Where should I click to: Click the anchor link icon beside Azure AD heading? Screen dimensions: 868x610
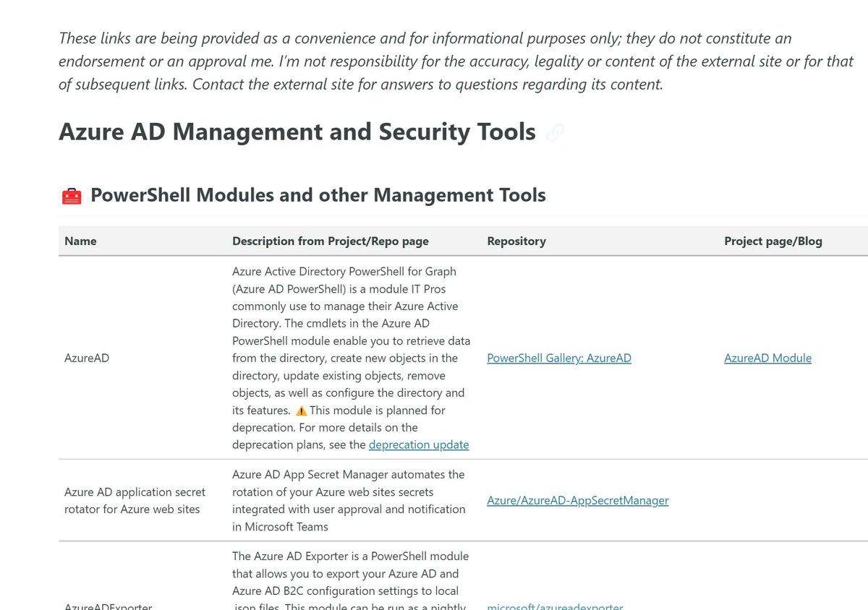tap(555, 133)
